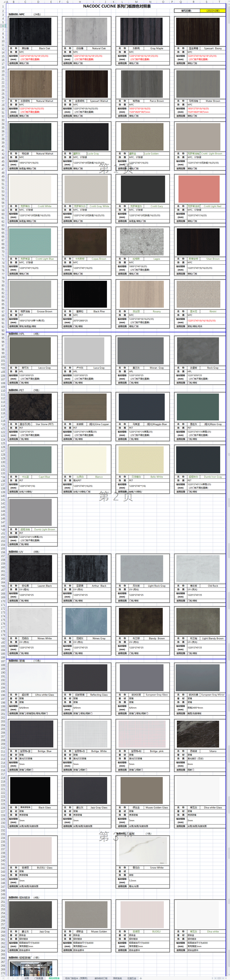The width and height of the screenshot is (230, 980).
Task: Select the Black Oak wood swatch image
Action: (30, 32)
